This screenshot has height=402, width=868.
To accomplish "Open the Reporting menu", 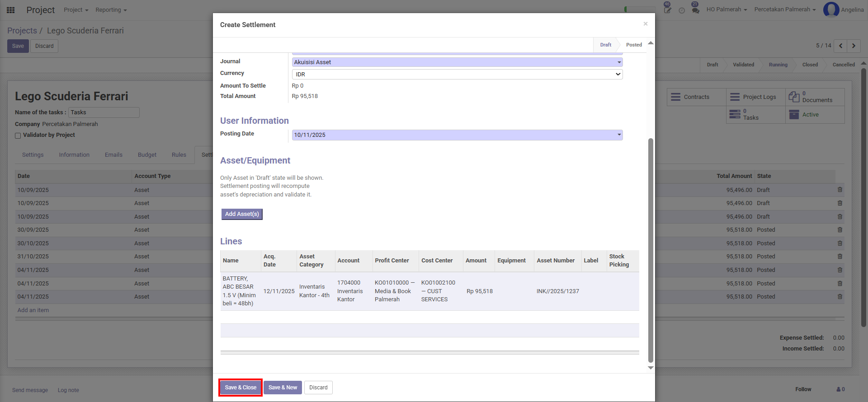I will pyautogui.click(x=111, y=10).
